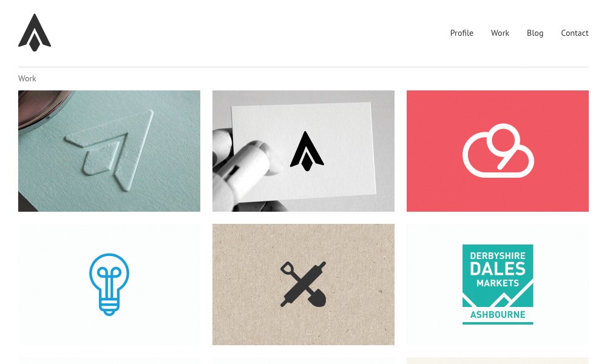This screenshot has height=364, width=607.
Task: Open the Blog link in navigation
Action: click(535, 33)
